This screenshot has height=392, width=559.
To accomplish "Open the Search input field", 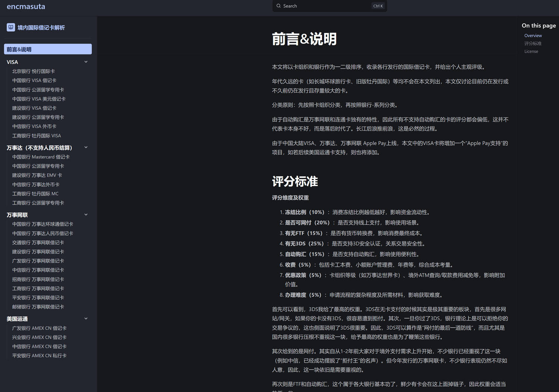I will (329, 6).
